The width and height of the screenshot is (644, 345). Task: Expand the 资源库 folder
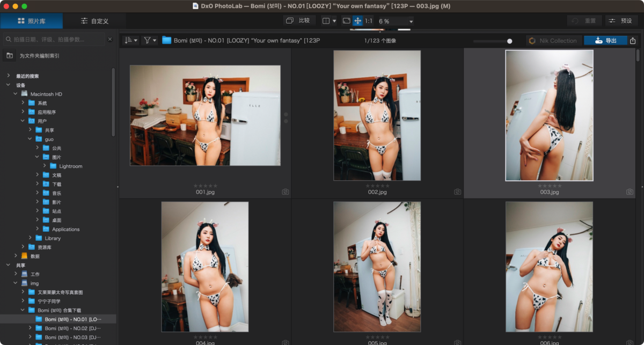click(x=23, y=247)
